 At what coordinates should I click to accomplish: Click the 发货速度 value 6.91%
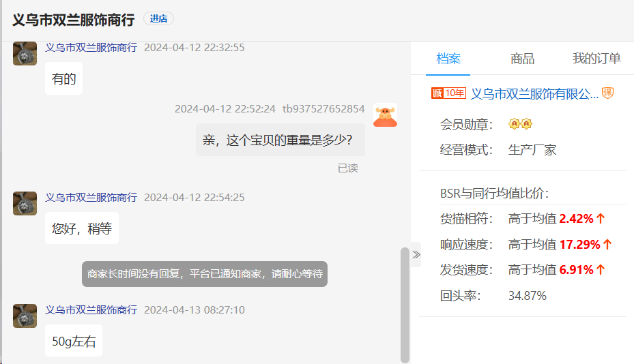coord(576,269)
